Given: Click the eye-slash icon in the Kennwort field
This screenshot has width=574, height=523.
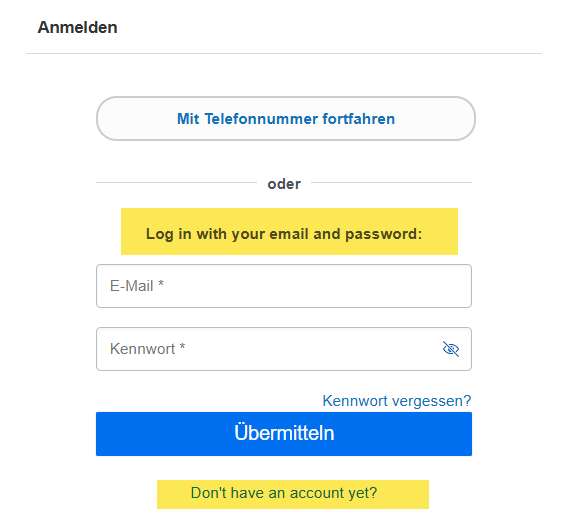Looking at the screenshot, I should (x=451, y=348).
